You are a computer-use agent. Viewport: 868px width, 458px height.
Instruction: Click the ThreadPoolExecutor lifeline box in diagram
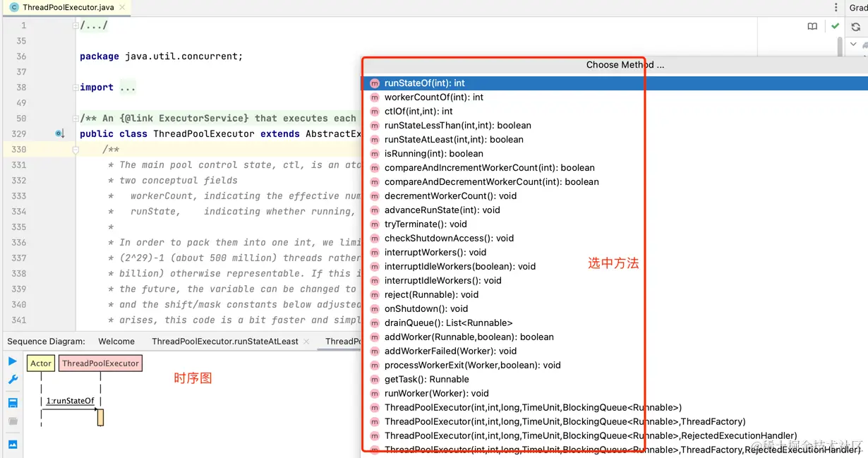pos(100,363)
